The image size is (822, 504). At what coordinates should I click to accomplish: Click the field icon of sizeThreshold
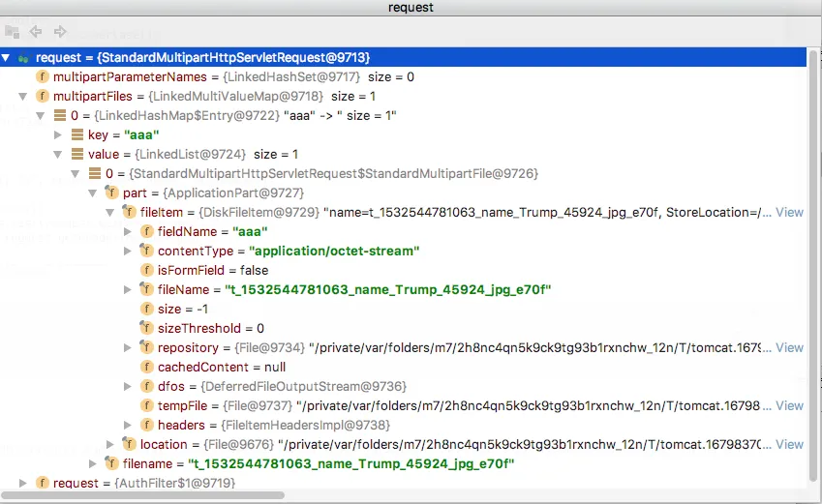[x=147, y=329]
